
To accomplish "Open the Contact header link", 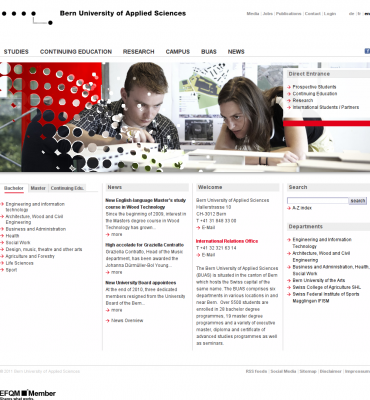I will (x=313, y=14).
